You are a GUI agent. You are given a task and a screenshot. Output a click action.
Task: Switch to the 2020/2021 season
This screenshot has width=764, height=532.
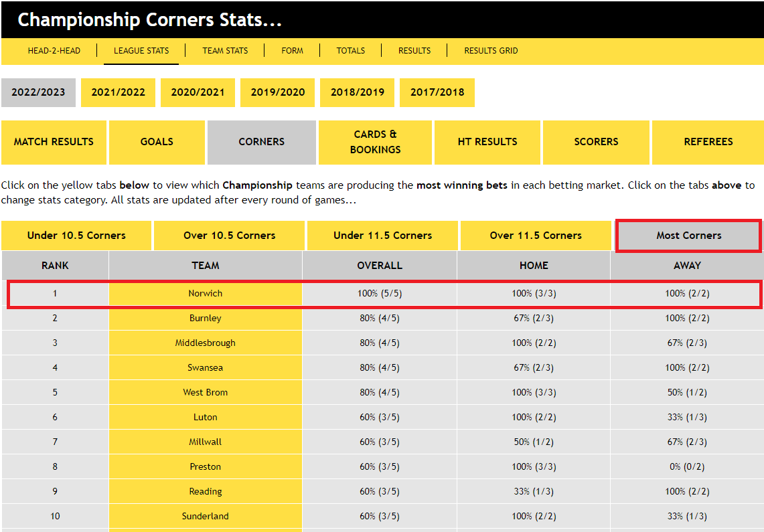[x=198, y=92]
